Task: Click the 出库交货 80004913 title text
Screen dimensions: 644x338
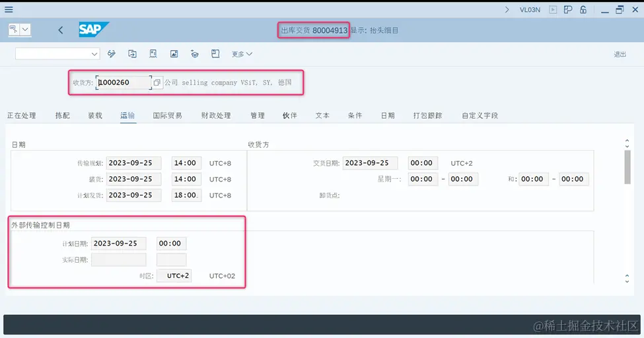Action: coord(314,30)
